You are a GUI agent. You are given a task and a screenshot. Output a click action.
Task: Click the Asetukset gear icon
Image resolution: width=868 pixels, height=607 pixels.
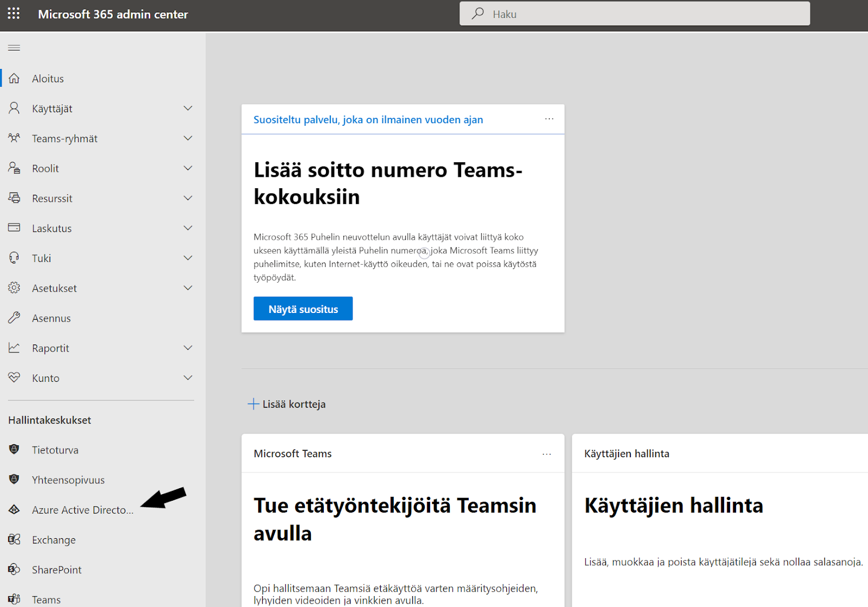(14, 287)
